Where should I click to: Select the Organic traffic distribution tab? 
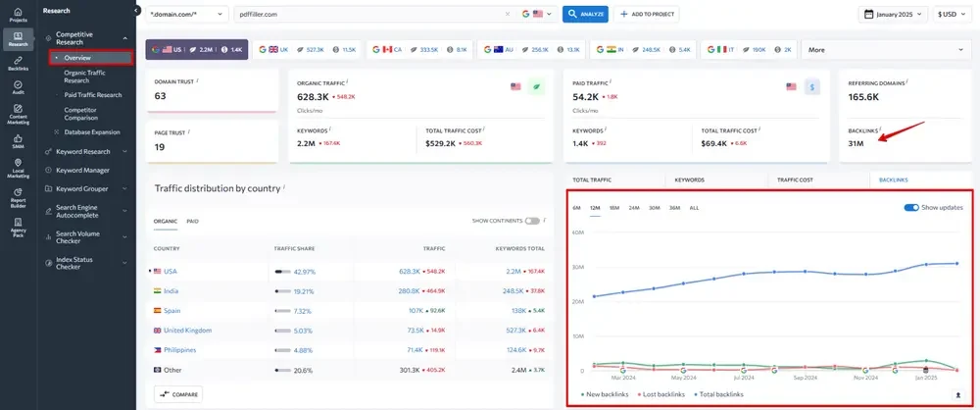(166, 221)
